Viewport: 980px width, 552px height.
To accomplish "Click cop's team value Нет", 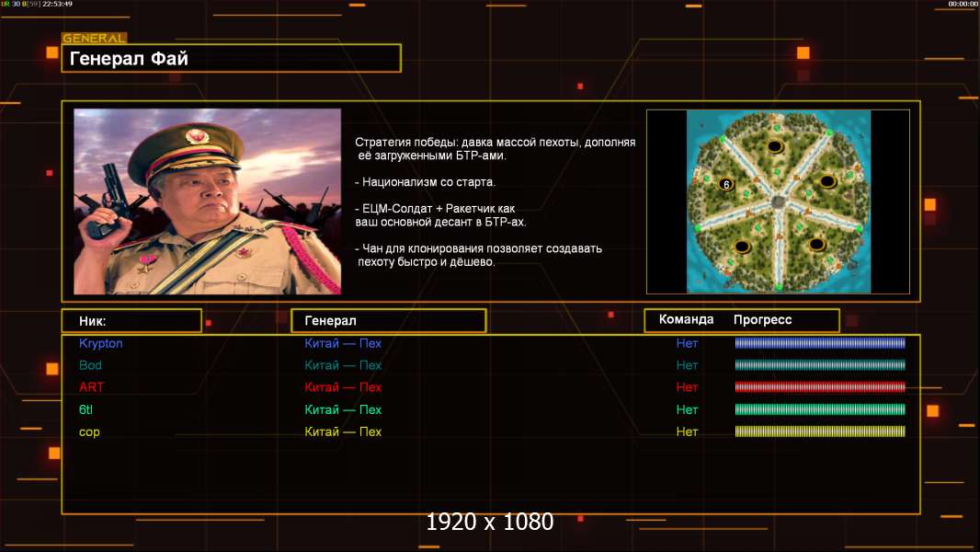I will point(687,431).
